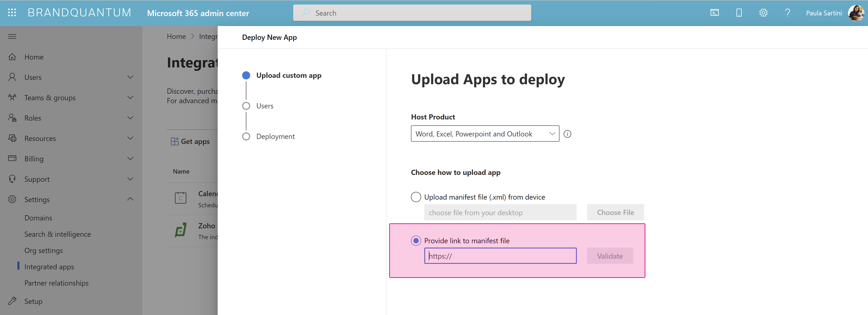The width and height of the screenshot is (868, 315).
Task: Click Paula Sartini account name
Action: pos(824,13)
